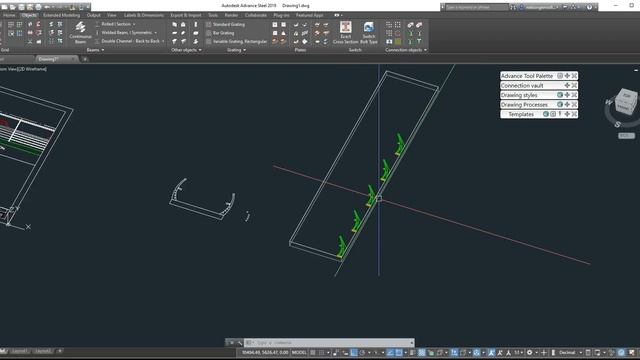640x360 pixels.
Task: Click the move handle on Drawing Processes bar
Action: (x=567, y=104)
